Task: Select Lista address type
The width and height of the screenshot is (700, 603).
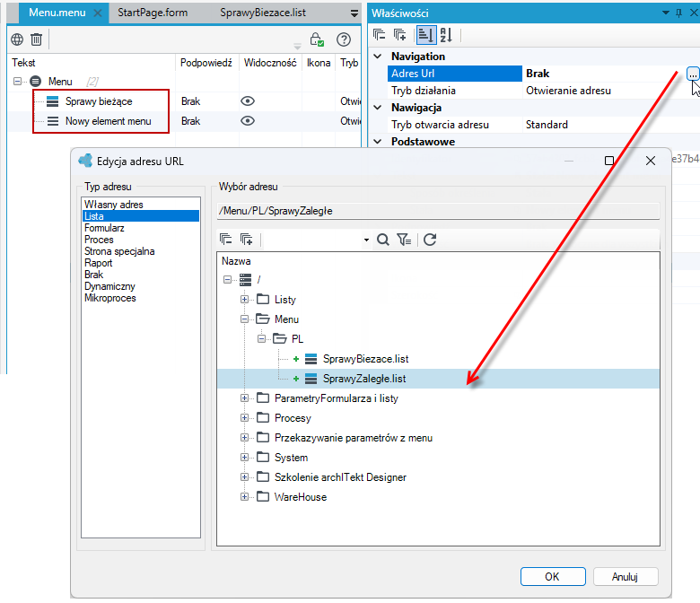Action: click(141, 216)
